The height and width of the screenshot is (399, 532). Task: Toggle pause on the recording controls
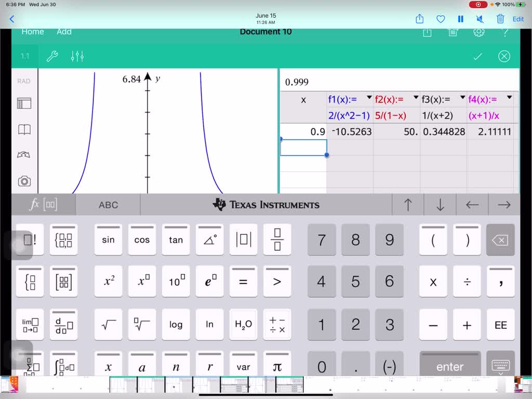pos(460,19)
